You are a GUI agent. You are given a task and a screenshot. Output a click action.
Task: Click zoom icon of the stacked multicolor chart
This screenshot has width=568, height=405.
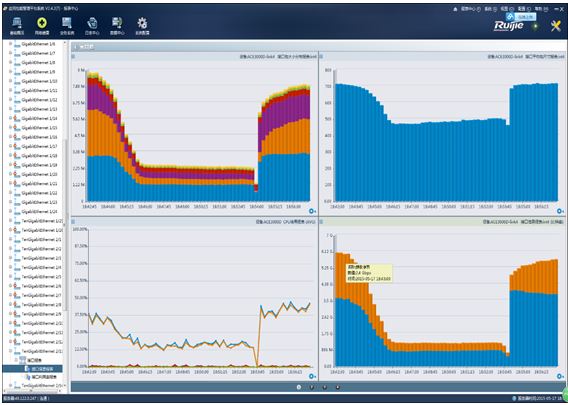pyautogui.click(x=312, y=211)
